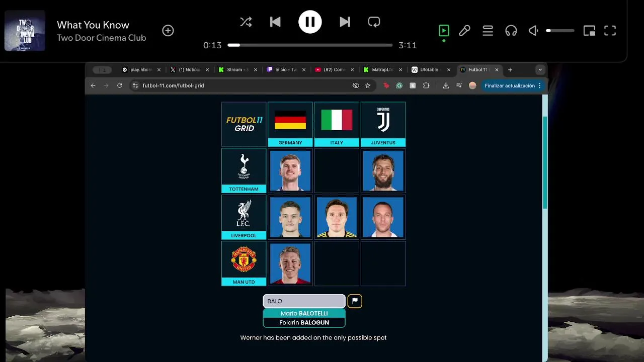The height and width of the screenshot is (362, 644).
Task: Click the Italy flag header
Action: click(337, 124)
